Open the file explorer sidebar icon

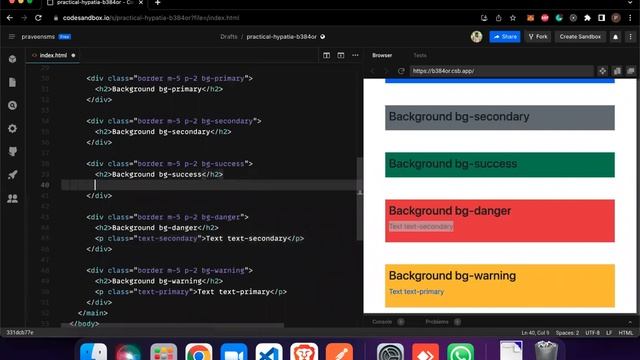coord(13,82)
